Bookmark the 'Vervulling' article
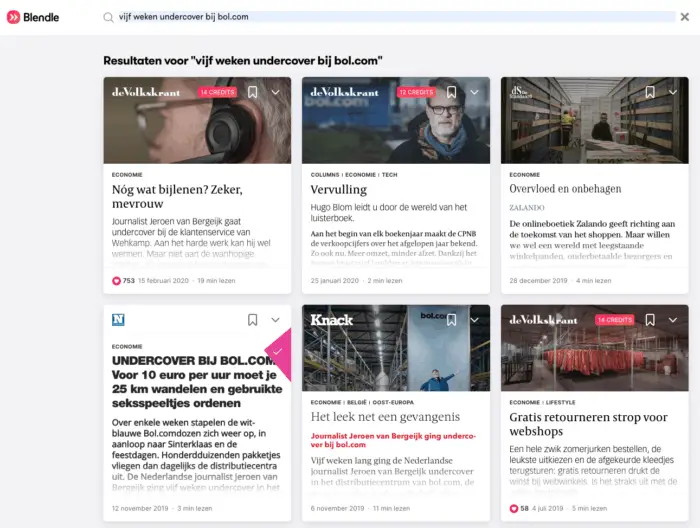This screenshot has height=528, width=700. click(451, 92)
